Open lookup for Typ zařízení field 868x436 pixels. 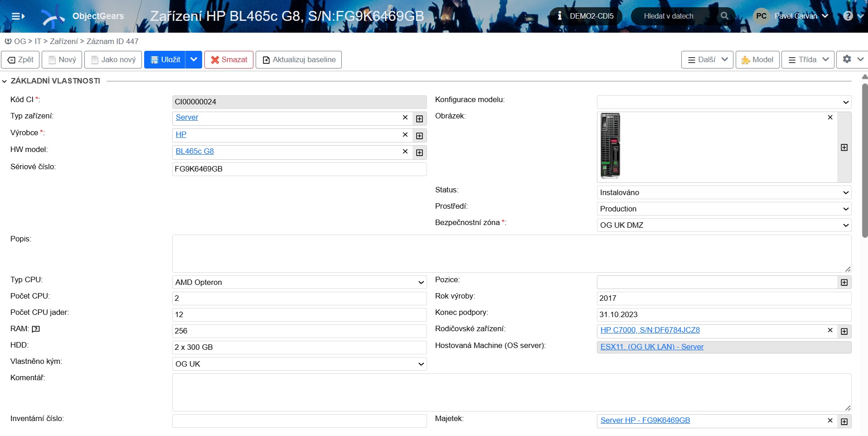tap(420, 119)
